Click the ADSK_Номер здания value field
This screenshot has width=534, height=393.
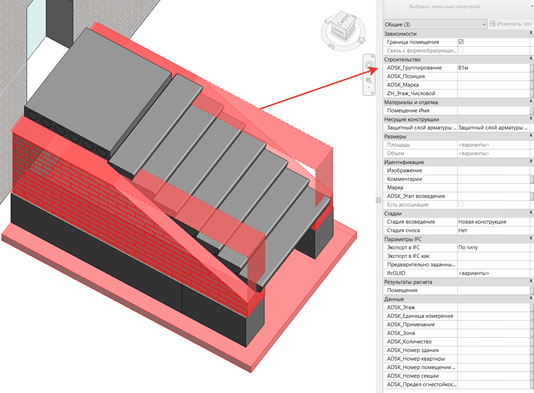pos(493,350)
